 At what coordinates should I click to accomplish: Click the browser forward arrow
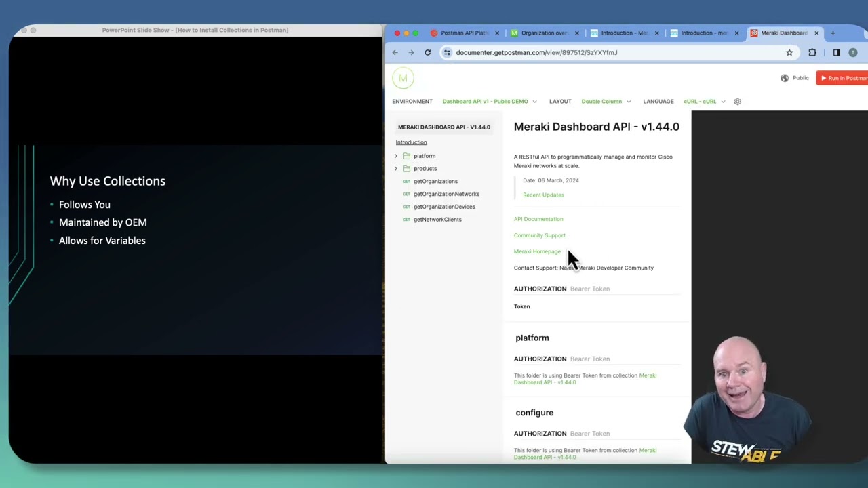(x=411, y=52)
